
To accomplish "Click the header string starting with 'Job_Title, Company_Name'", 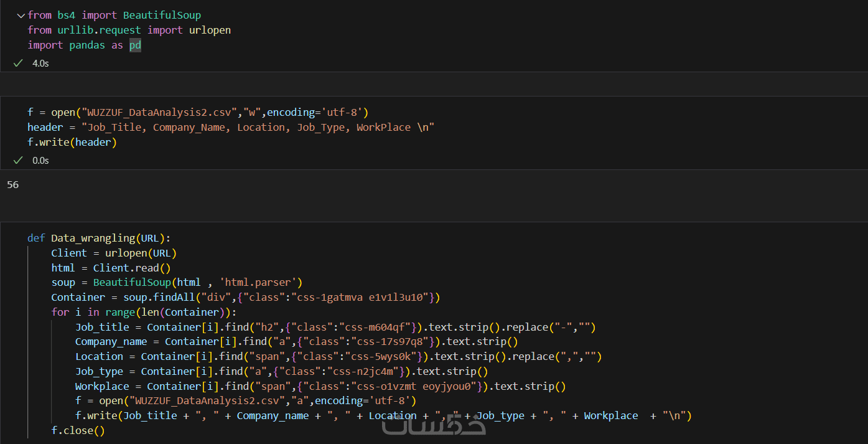I will pos(258,127).
